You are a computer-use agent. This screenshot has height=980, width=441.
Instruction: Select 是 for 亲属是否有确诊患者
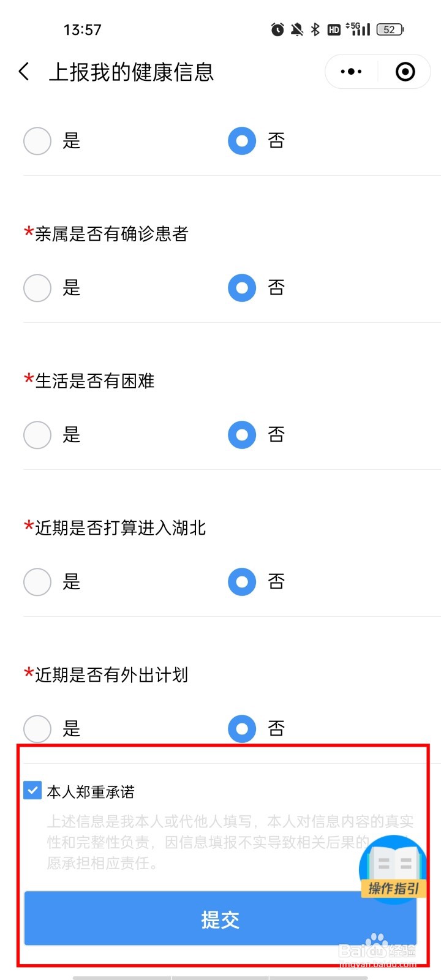(37, 288)
